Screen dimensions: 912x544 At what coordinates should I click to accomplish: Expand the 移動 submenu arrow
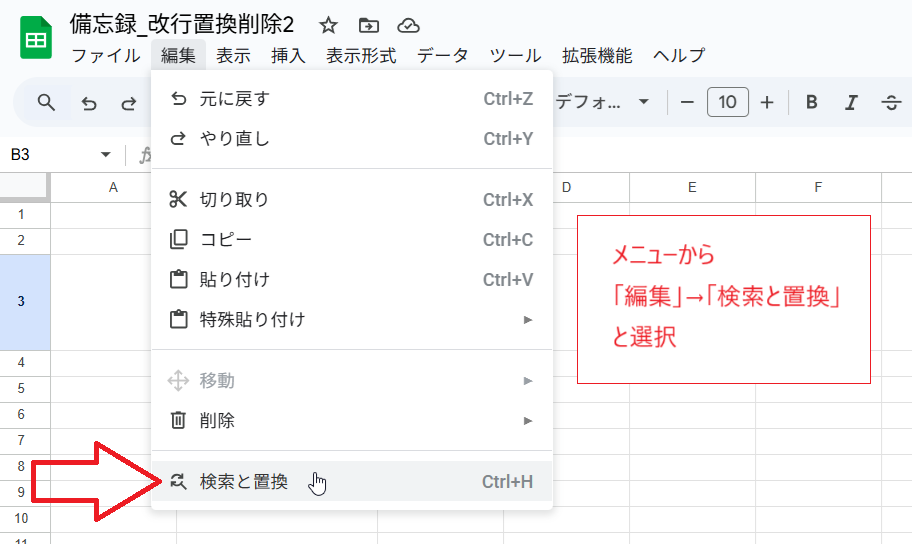[x=528, y=381]
